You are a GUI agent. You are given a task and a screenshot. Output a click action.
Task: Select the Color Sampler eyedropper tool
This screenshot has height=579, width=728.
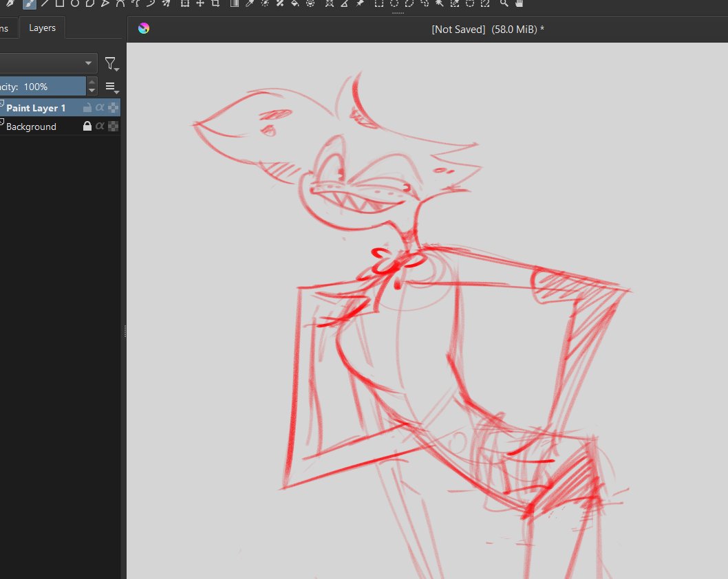250,3
